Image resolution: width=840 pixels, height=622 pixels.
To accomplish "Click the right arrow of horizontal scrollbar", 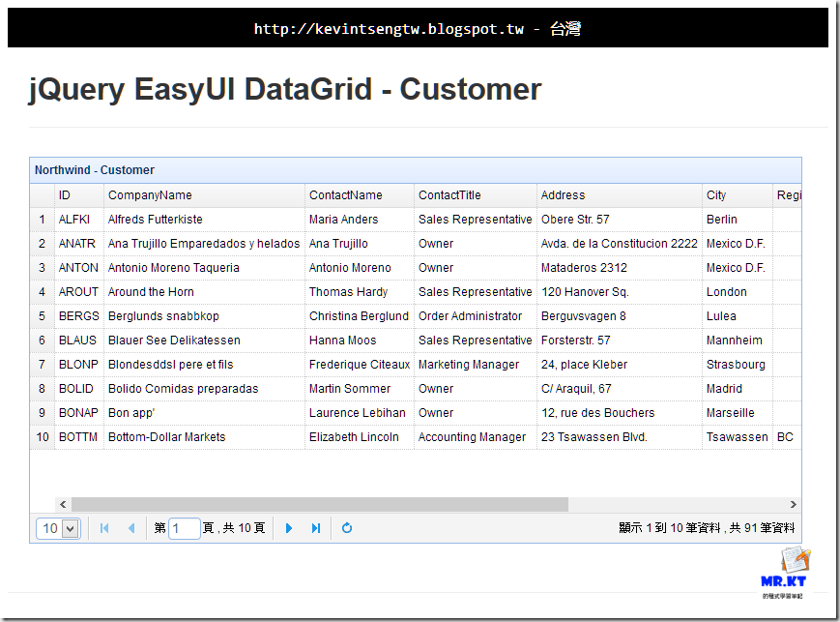I will (x=794, y=505).
